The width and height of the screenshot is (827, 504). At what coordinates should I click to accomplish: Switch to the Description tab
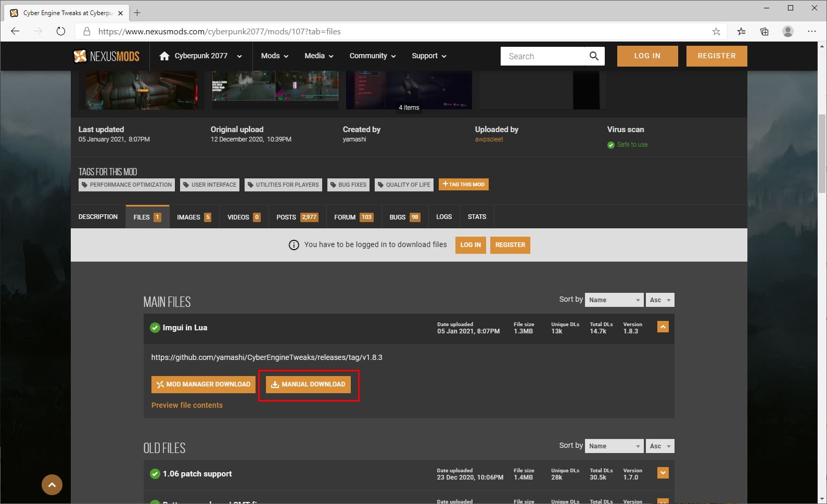click(98, 217)
